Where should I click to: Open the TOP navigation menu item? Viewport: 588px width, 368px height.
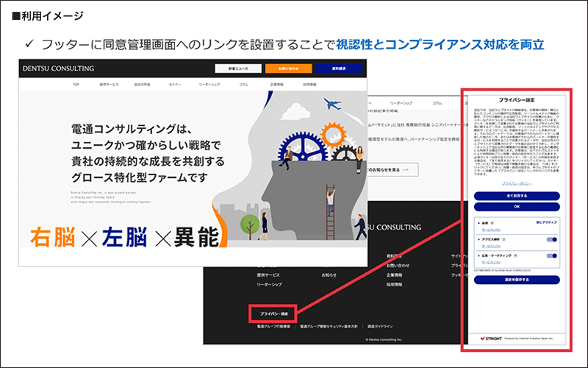(x=75, y=85)
